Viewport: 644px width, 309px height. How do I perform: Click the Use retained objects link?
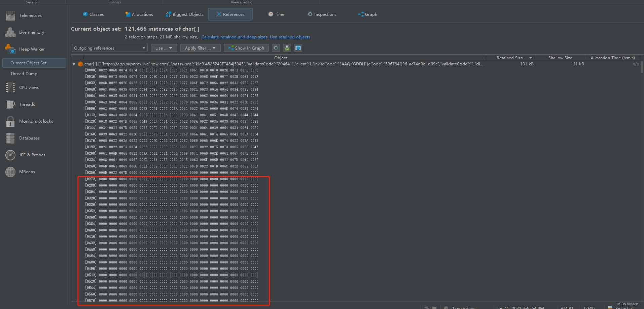click(x=290, y=37)
